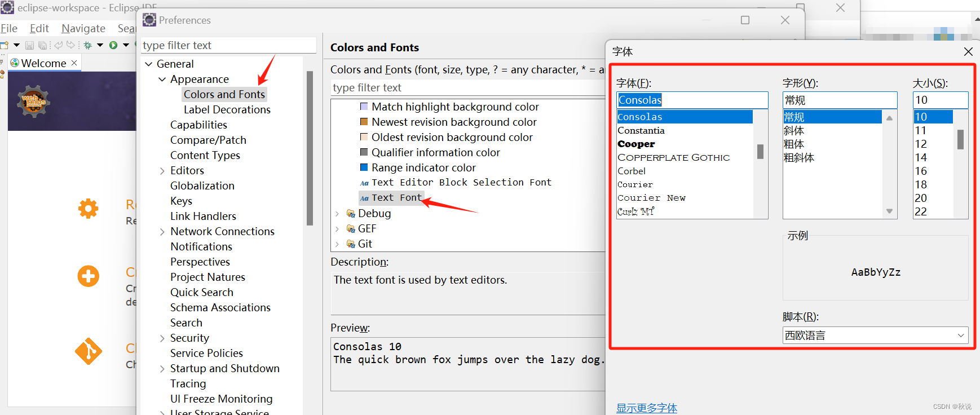Select Text Editor Block Selection Font
Screen dimensions: 980x415
pyautogui.click(x=461, y=182)
